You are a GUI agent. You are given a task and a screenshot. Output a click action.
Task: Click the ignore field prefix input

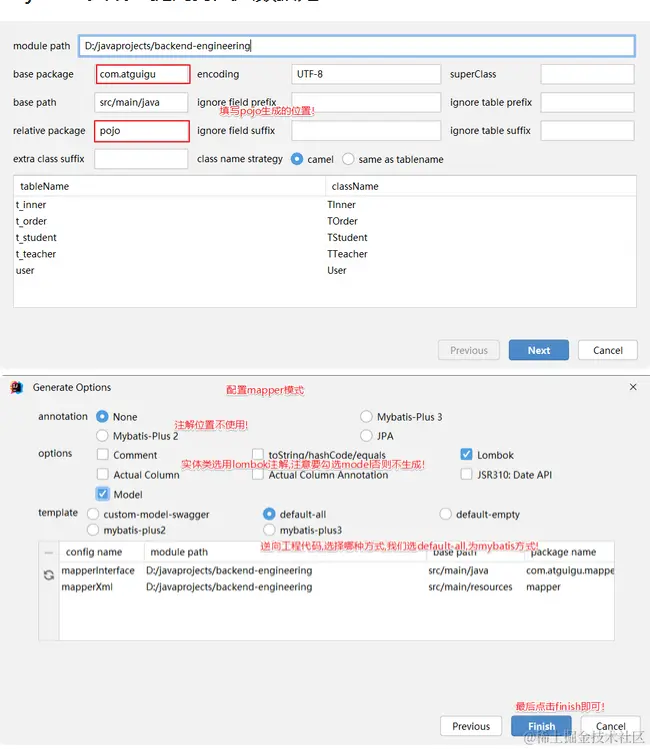click(366, 102)
